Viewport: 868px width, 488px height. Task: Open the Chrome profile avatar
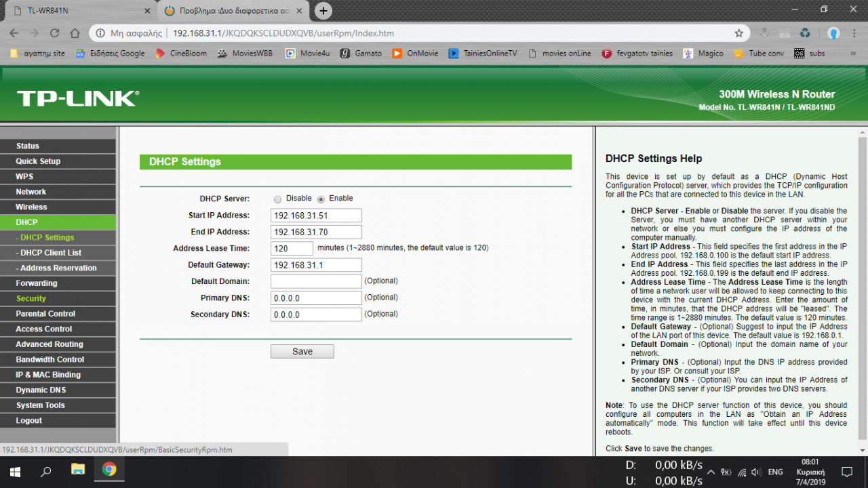pyautogui.click(x=833, y=33)
